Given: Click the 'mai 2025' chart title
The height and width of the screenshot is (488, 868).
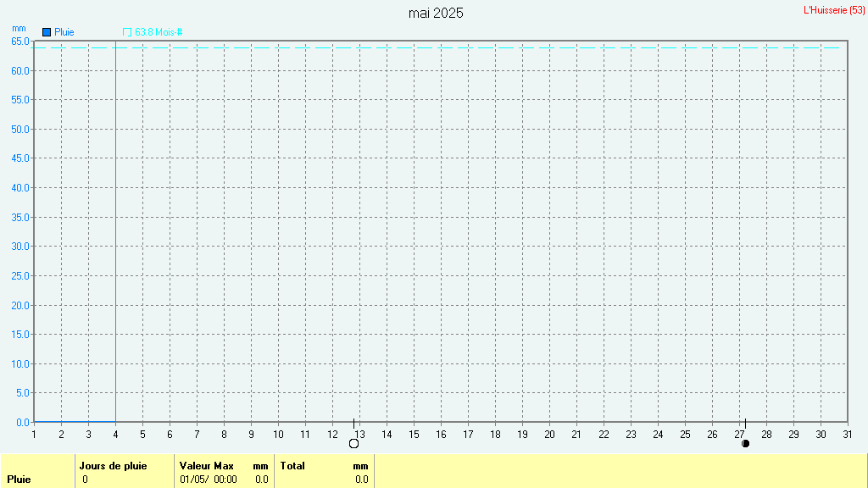Looking at the screenshot, I should [436, 14].
